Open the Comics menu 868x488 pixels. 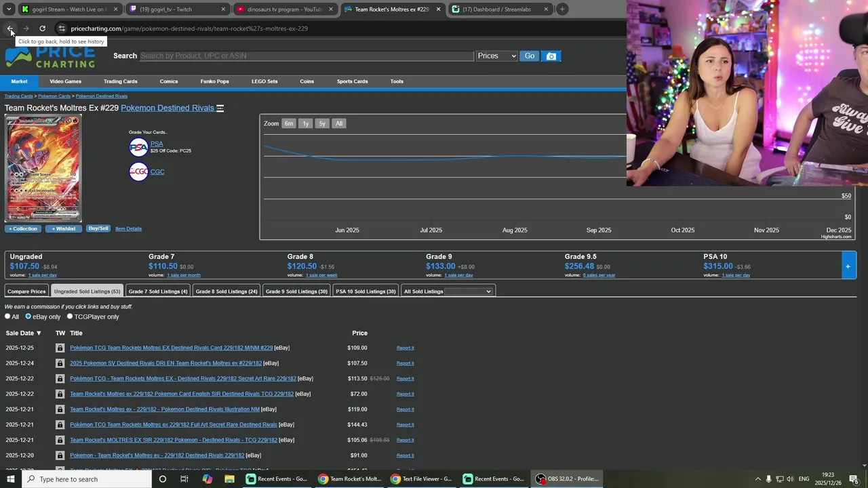pos(169,81)
